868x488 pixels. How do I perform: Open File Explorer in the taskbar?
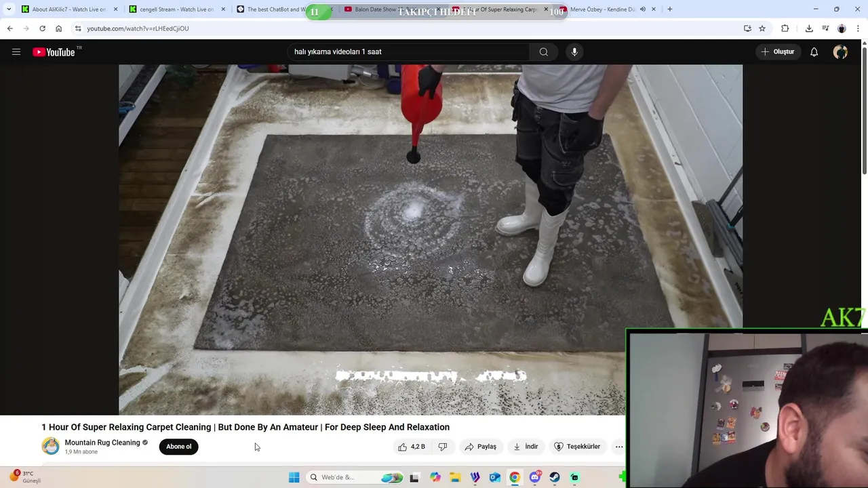(x=455, y=477)
